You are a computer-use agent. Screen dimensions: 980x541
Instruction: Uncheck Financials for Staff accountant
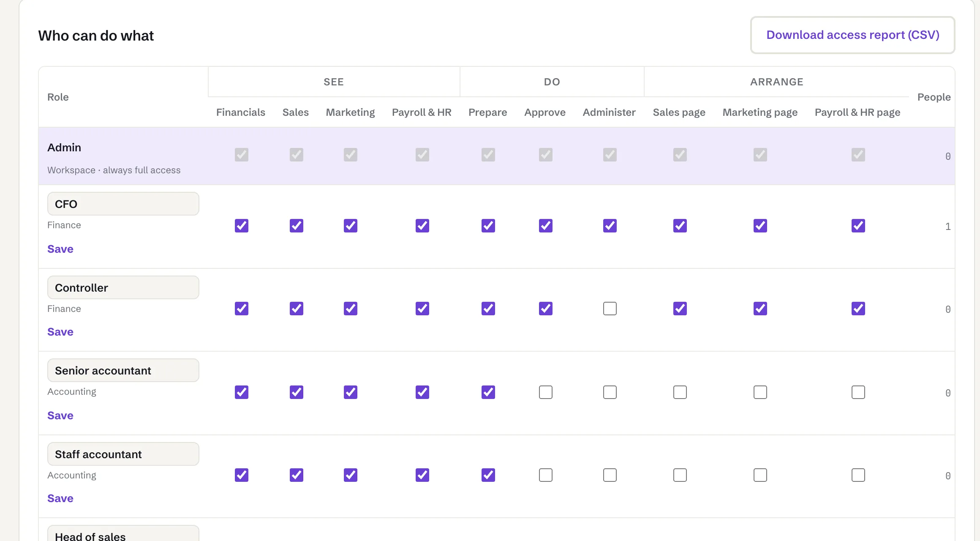tap(242, 475)
